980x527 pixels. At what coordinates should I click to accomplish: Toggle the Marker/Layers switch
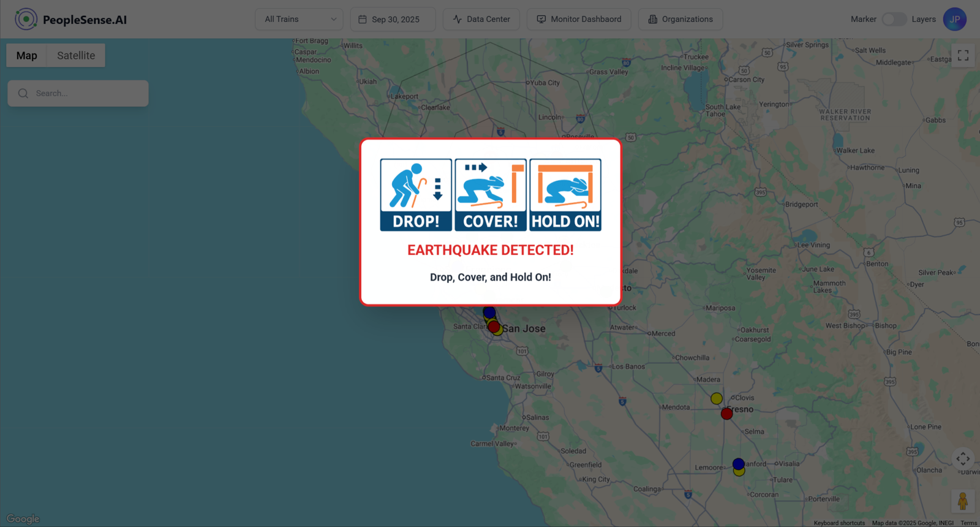click(894, 19)
